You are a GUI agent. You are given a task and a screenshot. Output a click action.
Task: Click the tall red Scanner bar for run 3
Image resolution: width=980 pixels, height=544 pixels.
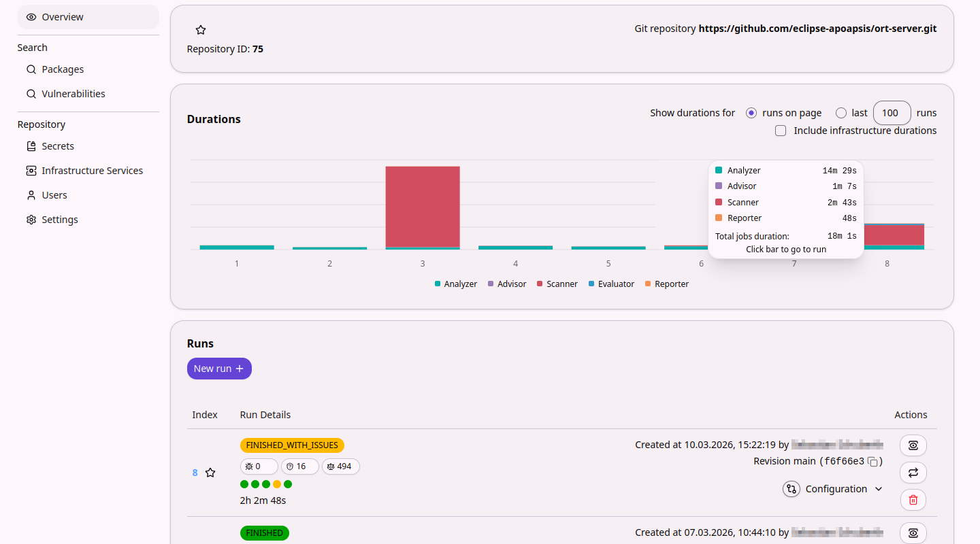423,207
